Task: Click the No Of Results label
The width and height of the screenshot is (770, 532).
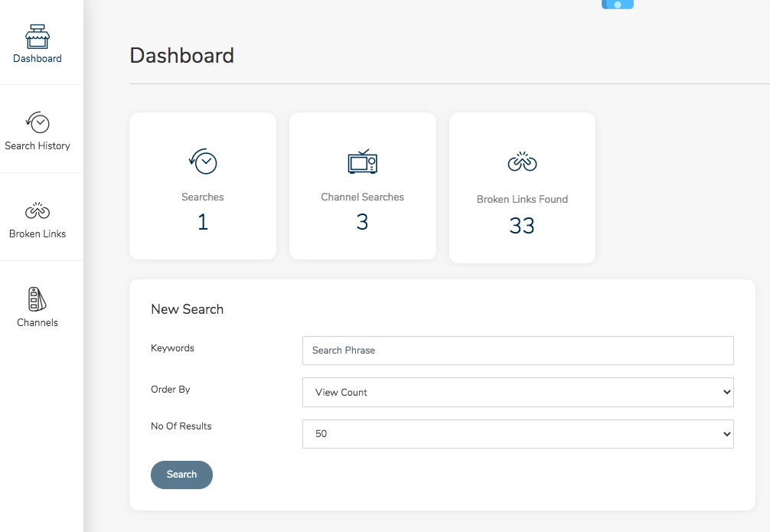Action: coord(181,426)
